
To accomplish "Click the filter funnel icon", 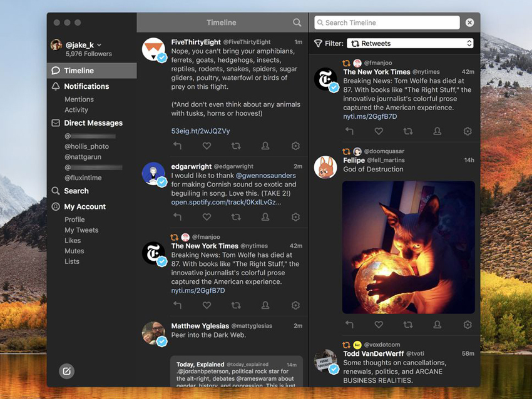I will click(318, 43).
